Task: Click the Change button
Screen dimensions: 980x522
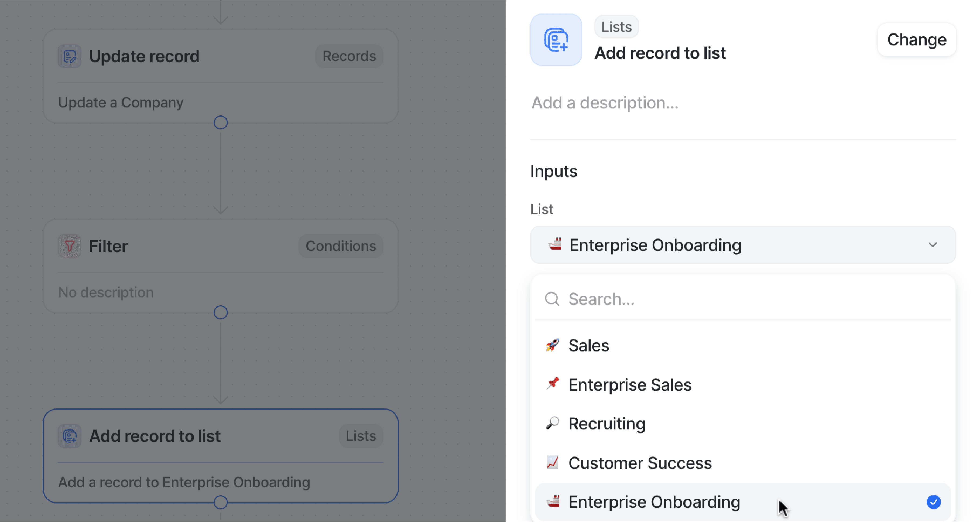Action: pyautogui.click(x=916, y=40)
